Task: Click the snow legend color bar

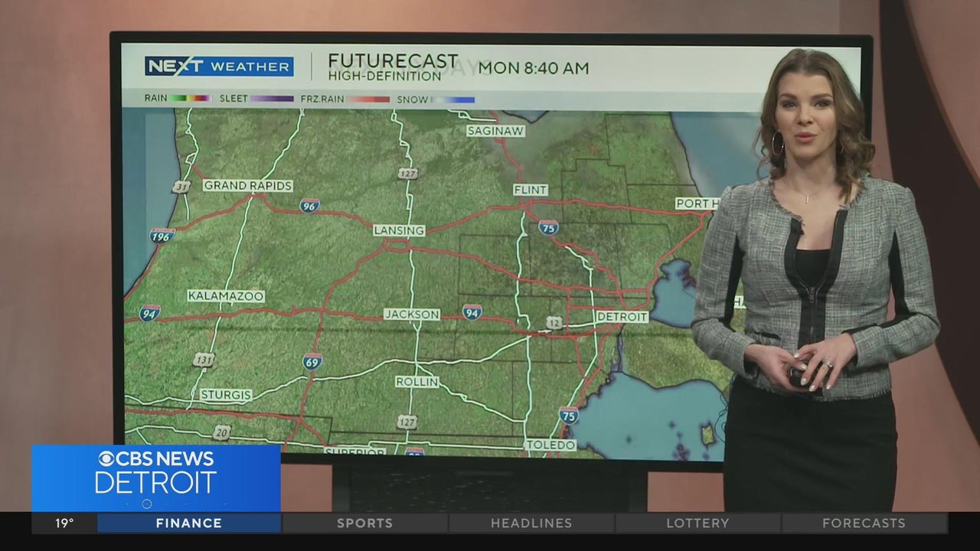Action: [x=453, y=99]
